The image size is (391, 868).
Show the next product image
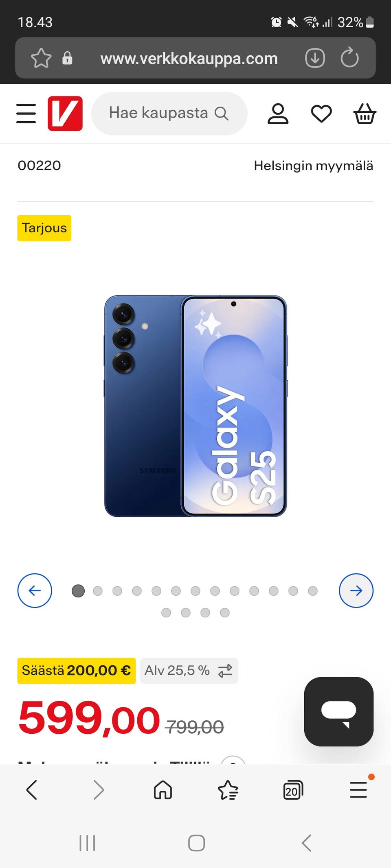tap(356, 590)
